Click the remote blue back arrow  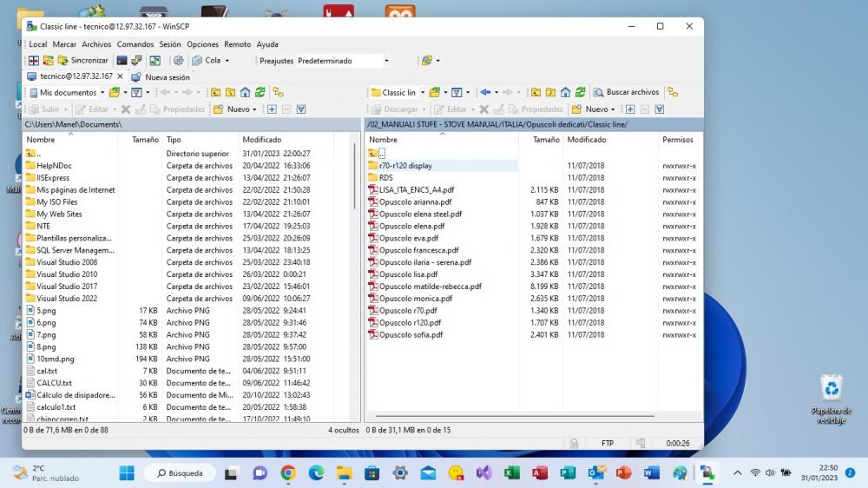click(x=485, y=93)
